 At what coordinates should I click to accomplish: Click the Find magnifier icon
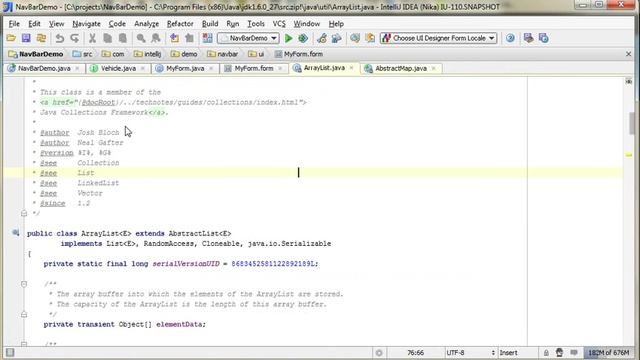coord(141,38)
